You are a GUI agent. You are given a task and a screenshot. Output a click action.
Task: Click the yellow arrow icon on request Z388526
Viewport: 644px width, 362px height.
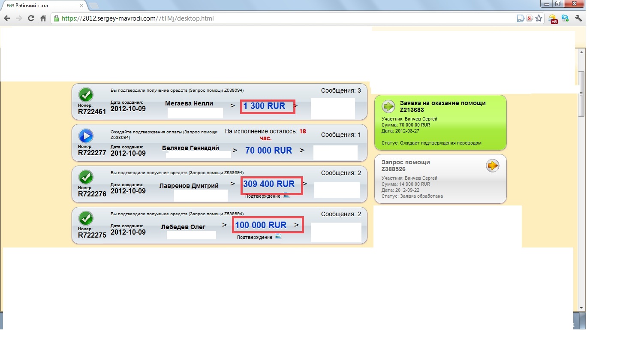(x=492, y=166)
